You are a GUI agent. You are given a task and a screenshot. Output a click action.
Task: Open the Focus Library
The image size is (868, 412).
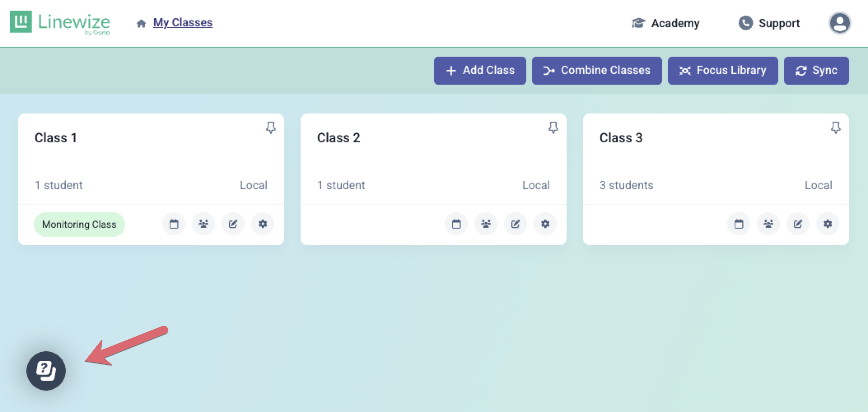(x=723, y=70)
